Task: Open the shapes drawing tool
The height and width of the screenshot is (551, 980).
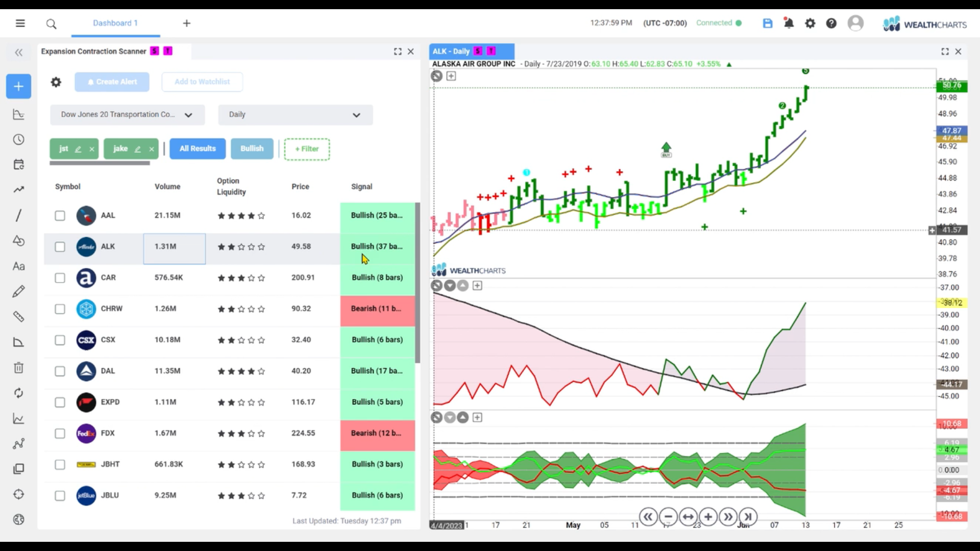Action: [18, 241]
